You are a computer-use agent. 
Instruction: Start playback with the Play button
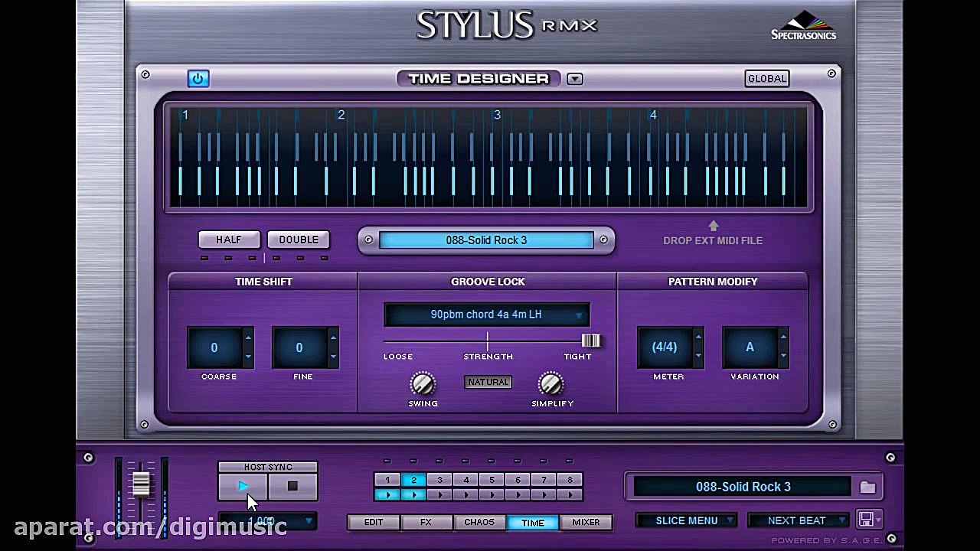243,486
